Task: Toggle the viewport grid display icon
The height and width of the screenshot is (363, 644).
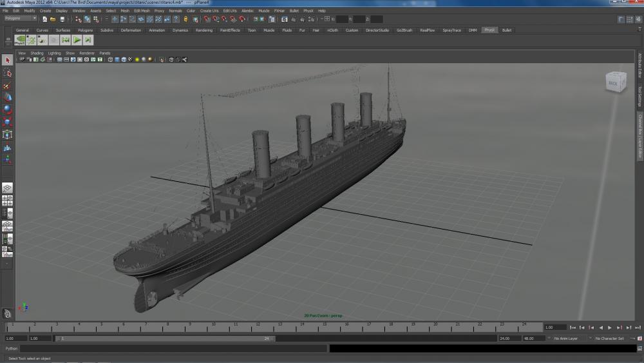Action: [x=59, y=60]
